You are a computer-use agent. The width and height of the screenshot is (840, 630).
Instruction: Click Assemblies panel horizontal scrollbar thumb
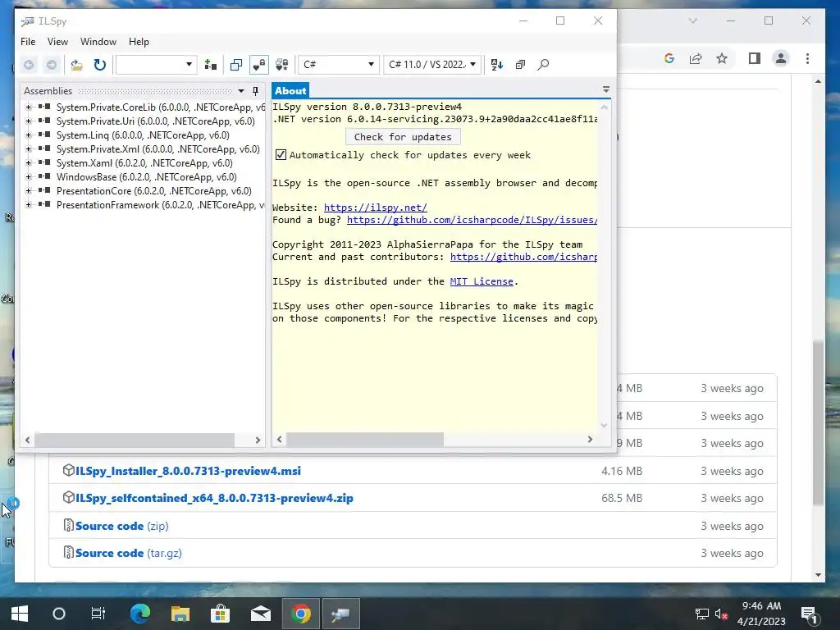coord(135,440)
